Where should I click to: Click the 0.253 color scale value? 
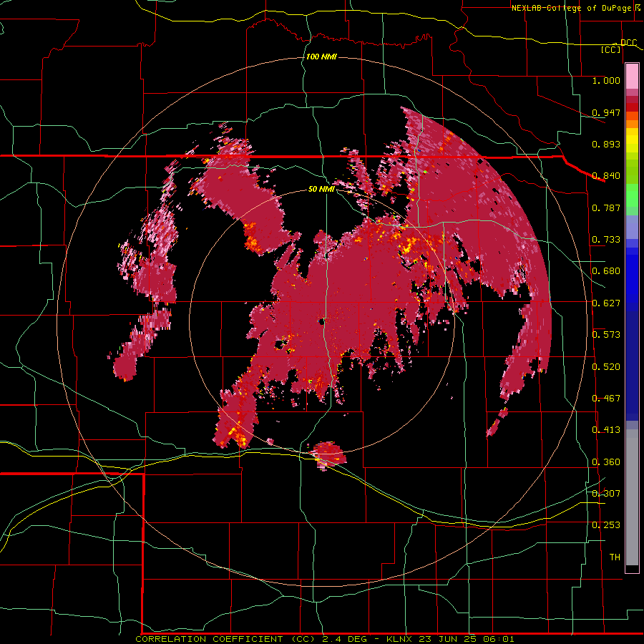(x=606, y=525)
